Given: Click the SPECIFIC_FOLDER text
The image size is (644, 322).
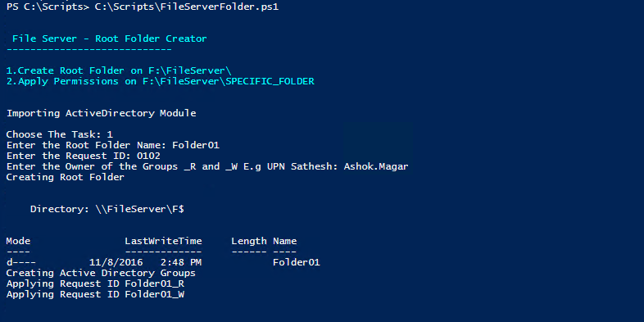Looking at the screenshot, I should pyautogui.click(x=270, y=81).
